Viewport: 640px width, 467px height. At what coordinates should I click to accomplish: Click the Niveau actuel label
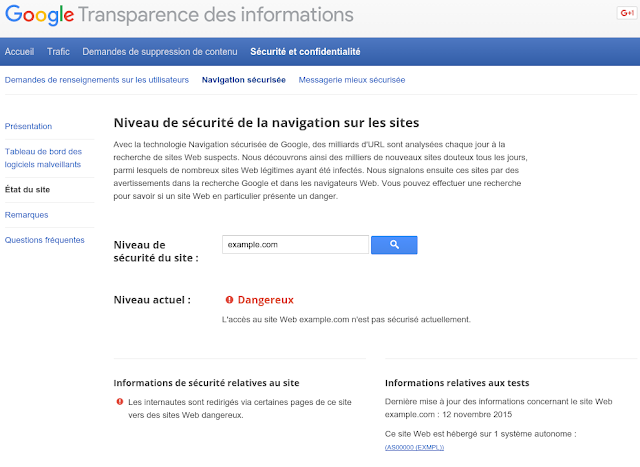click(x=152, y=300)
